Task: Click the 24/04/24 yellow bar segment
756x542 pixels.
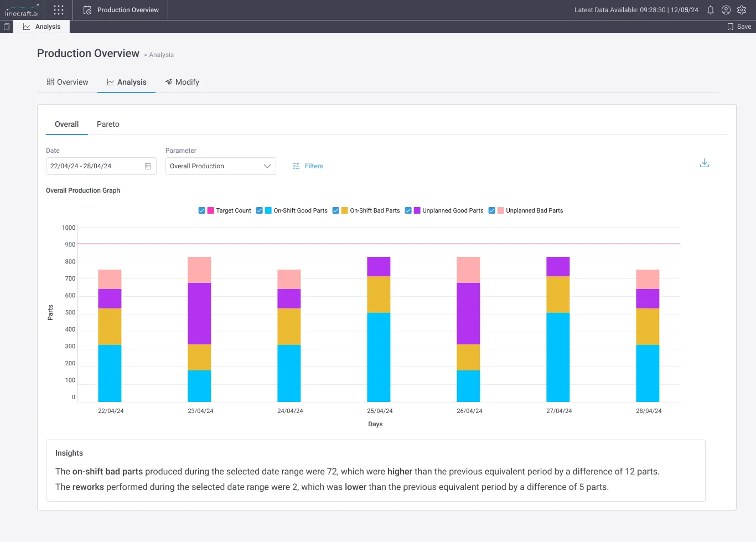Action: click(289, 327)
